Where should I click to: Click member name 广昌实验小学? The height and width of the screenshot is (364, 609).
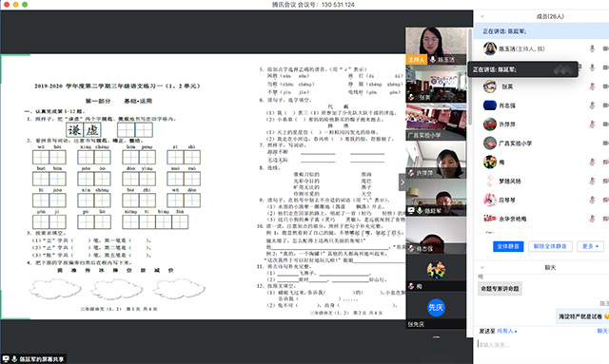tap(515, 144)
